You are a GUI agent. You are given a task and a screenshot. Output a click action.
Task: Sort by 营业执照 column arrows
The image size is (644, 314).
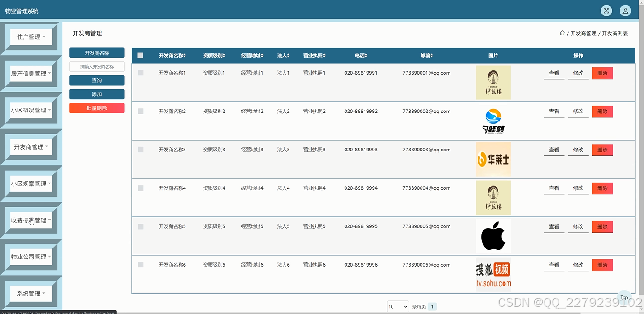(x=324, y=56)
